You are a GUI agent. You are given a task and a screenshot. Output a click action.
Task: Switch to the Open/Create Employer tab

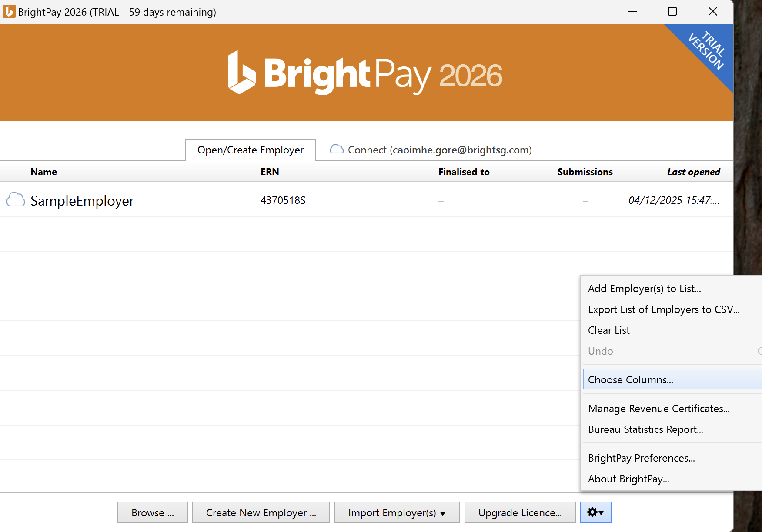pos(251,150)
